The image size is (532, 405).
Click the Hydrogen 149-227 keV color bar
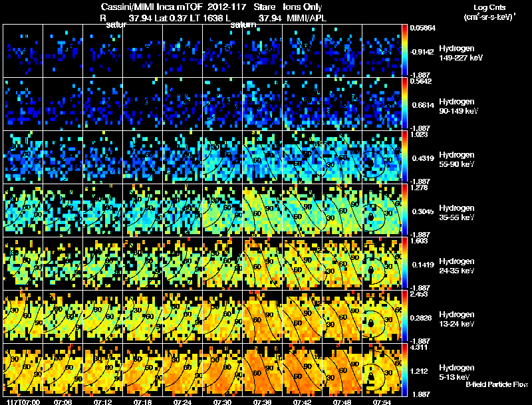tap(404, 51)
